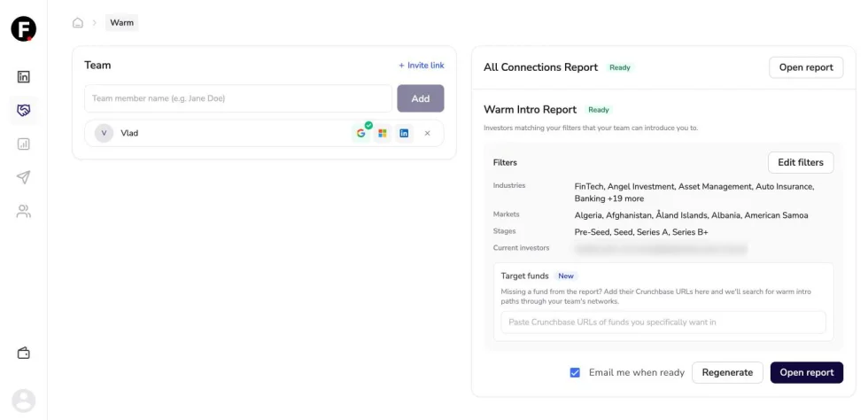
Task: Click the Regenerate button
Action: (x=727, y=372)
